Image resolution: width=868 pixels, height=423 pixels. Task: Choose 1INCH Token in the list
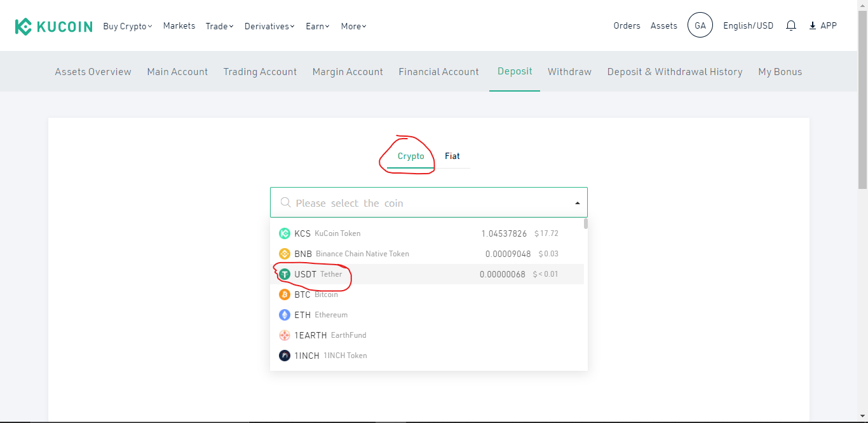pyautogui.click(x=427, y=356)
